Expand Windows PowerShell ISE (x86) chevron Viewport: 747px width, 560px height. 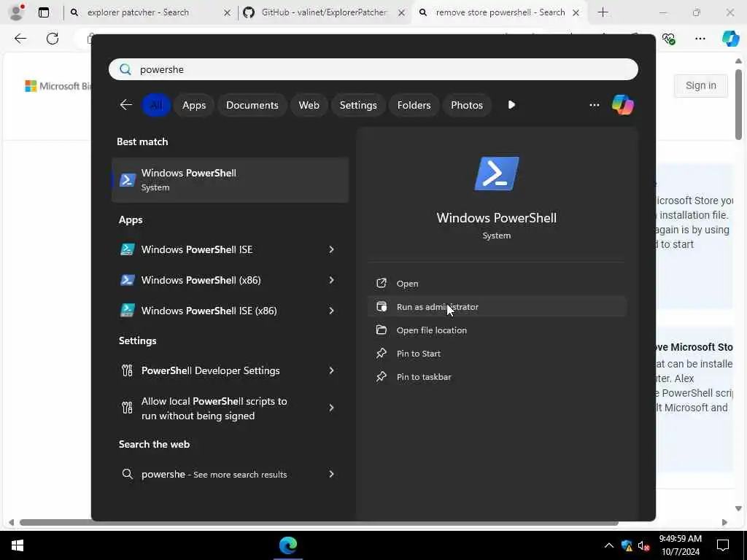[331, 311]
